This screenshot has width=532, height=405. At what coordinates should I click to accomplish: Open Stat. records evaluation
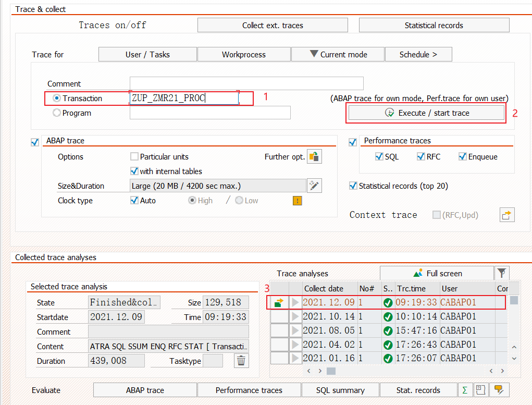[418, 390]
